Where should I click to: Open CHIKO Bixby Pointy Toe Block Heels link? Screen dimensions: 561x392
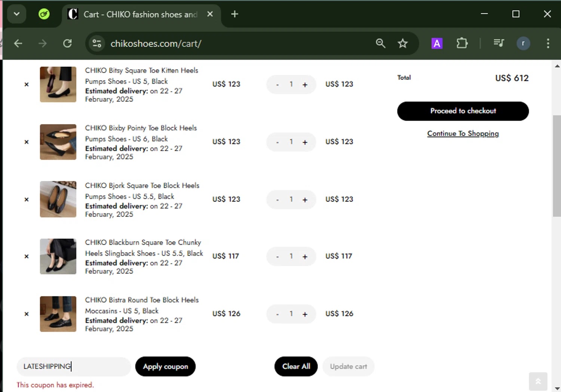click(141, 133)
